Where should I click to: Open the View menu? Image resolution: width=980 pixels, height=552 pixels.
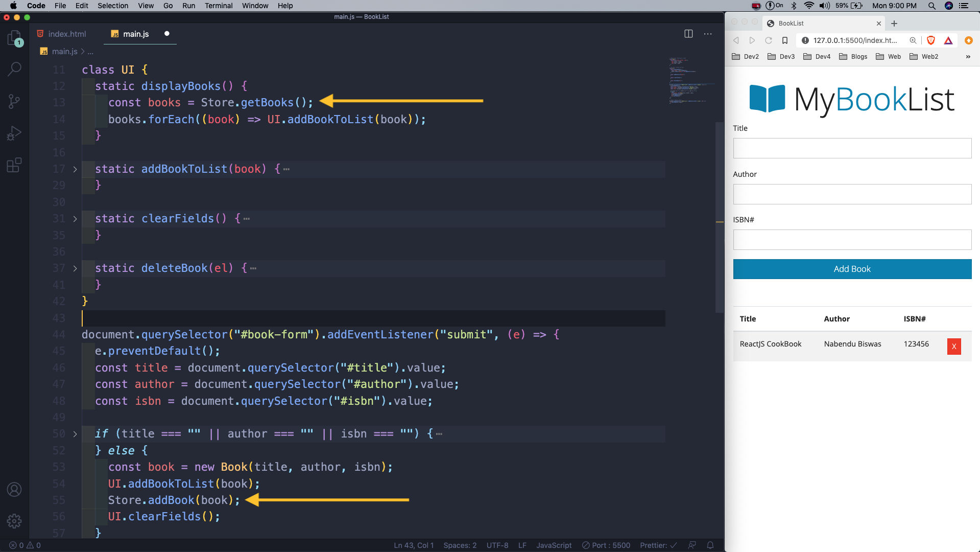(146, 6)
